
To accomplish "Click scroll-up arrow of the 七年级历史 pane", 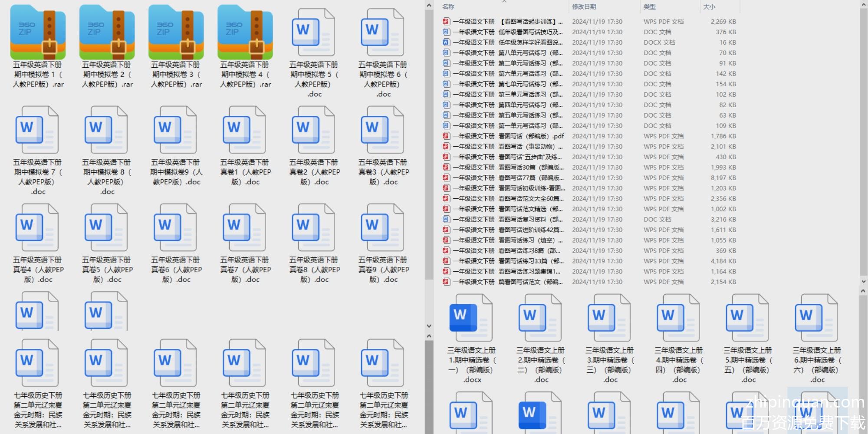I will 429,336.
